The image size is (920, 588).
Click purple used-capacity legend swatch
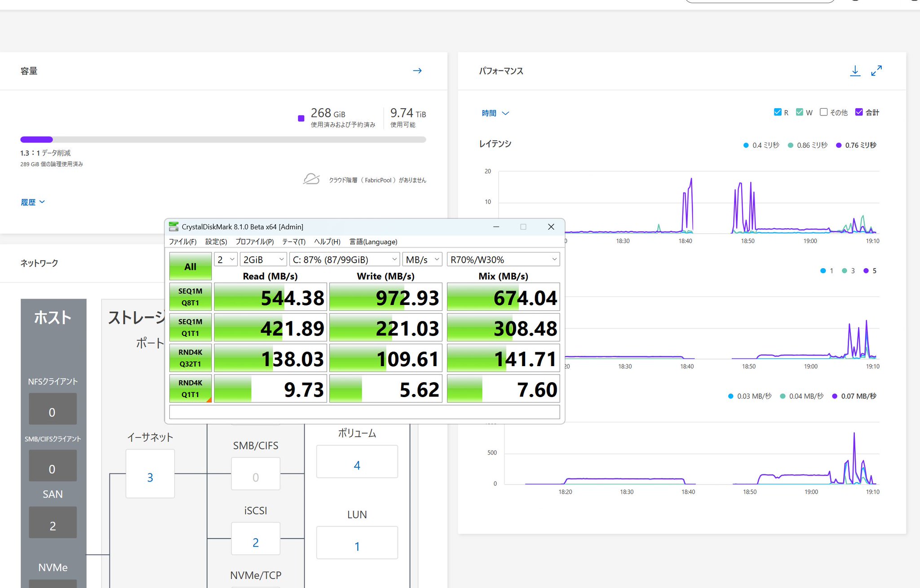tap(301, 119)
